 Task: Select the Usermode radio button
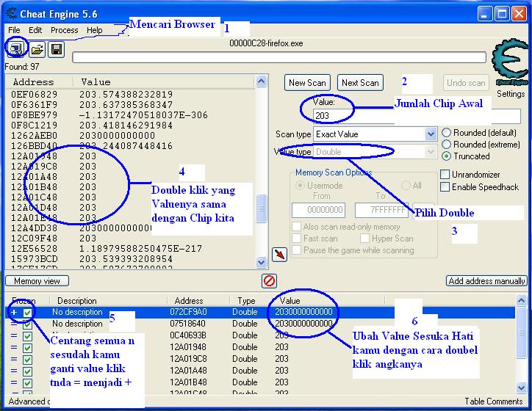click(300, 186)
